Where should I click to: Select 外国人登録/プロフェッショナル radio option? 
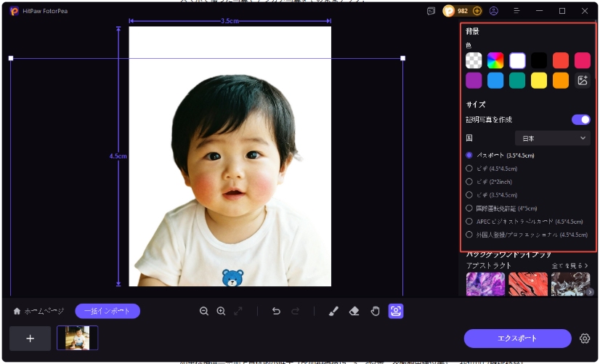[469, 234]
